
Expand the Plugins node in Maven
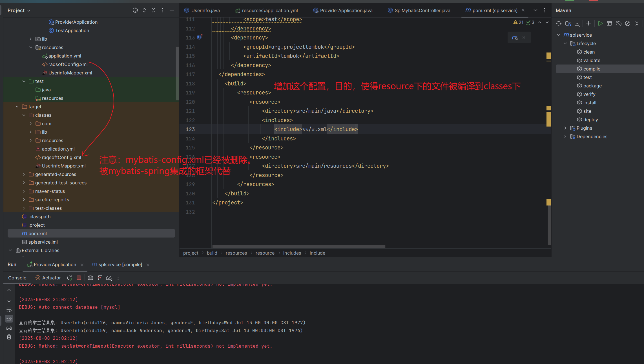(565, 128)
